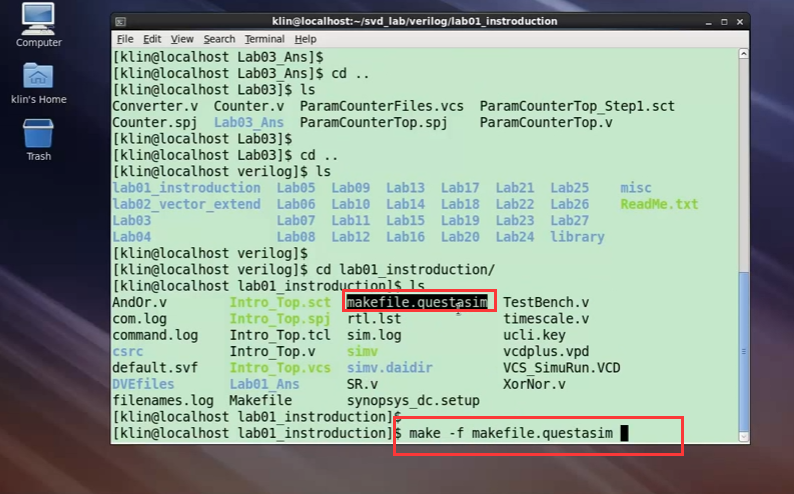794x494 pixels.
Task: Click AndOr.v in the listing
Action: coord(139,303)
